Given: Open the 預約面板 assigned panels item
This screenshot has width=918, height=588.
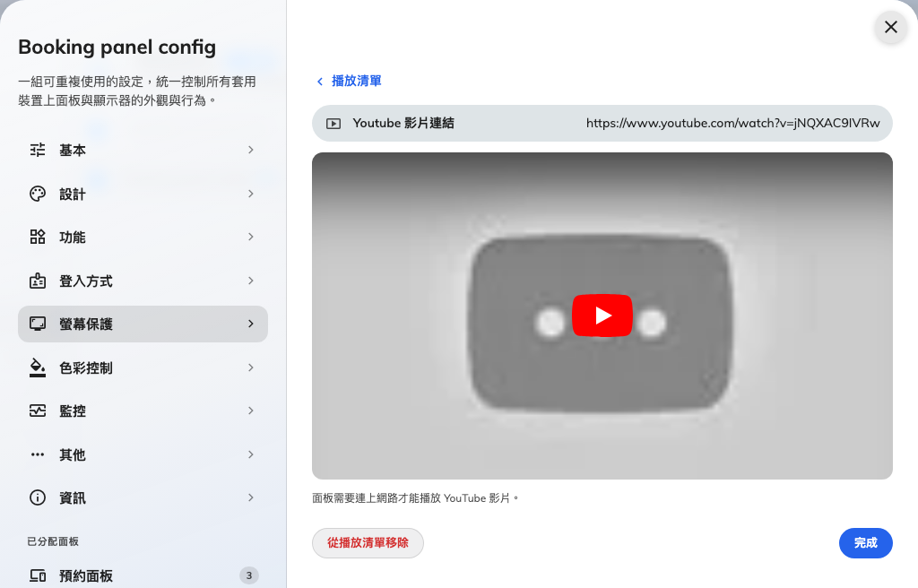Looking at the screenshot, I should pyautogui.click(x=143, y=575).
